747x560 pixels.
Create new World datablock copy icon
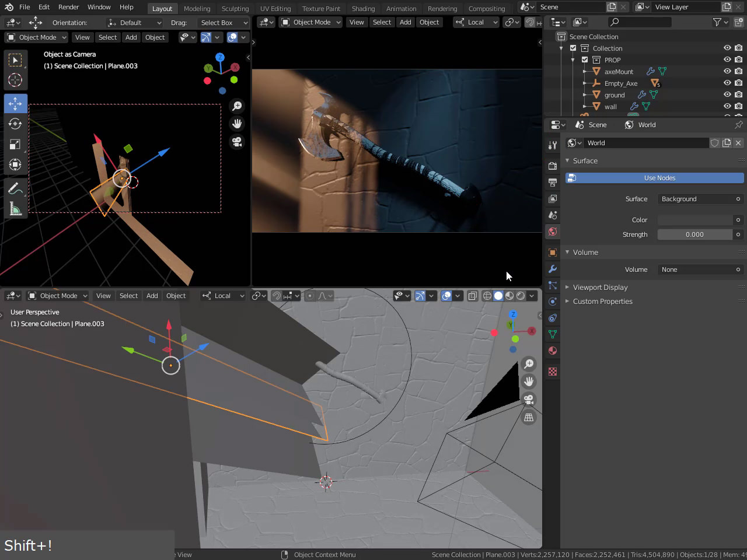click(x=727, y=143)
